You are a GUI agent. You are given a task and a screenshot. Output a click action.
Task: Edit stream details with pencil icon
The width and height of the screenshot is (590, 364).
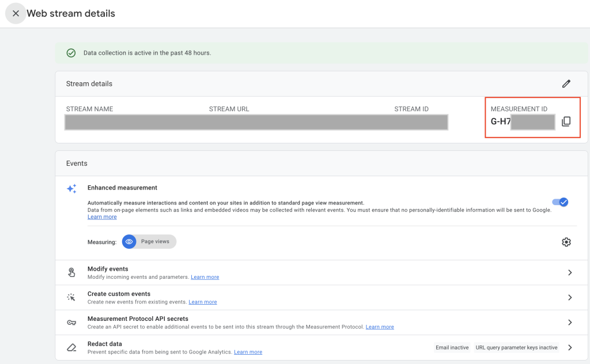coord(566,84)
